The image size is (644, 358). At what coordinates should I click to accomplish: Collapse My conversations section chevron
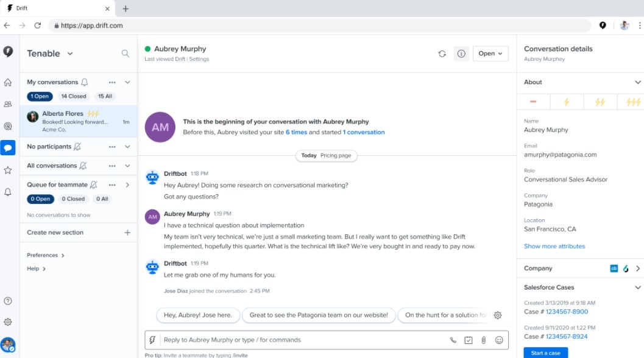[x=127, y=83]
